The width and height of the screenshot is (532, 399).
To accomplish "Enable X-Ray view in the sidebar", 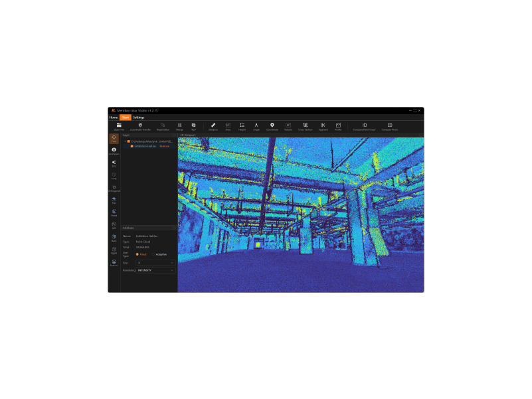I will pyautogui.click(x=114, y=176).
